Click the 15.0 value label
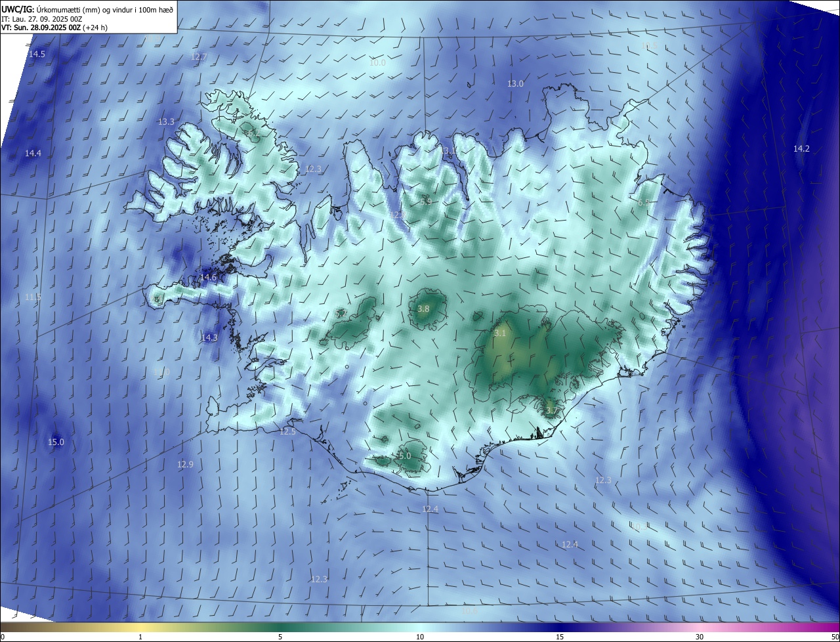 tap(56, 442)
